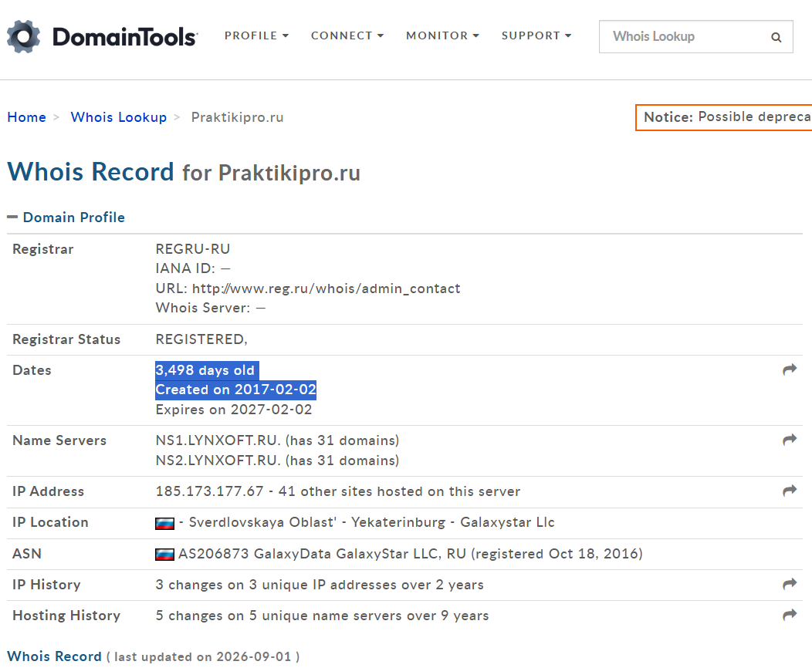Open the CONNECT dropdown menu
The image size is (812, 668).
pos(347,35)
